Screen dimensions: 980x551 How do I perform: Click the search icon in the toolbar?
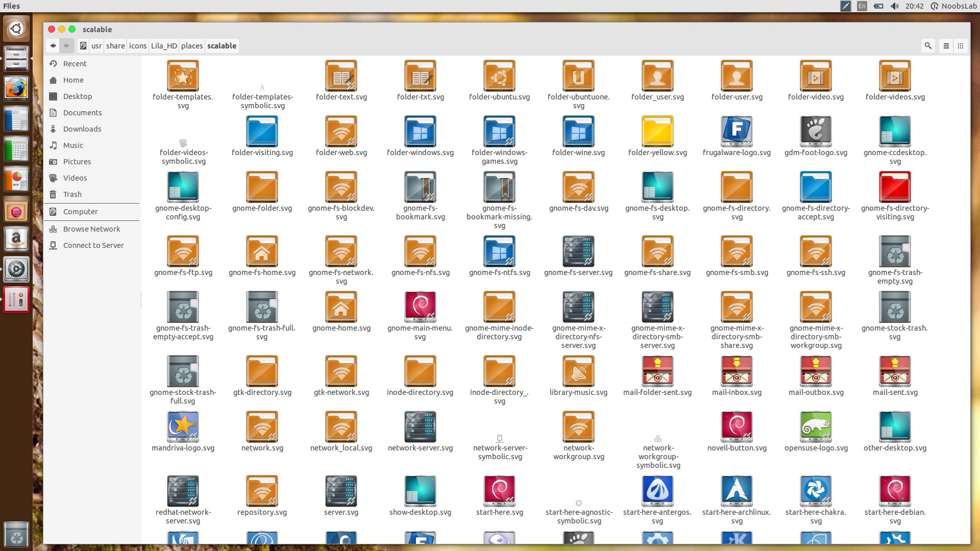[x=928, y=46]
